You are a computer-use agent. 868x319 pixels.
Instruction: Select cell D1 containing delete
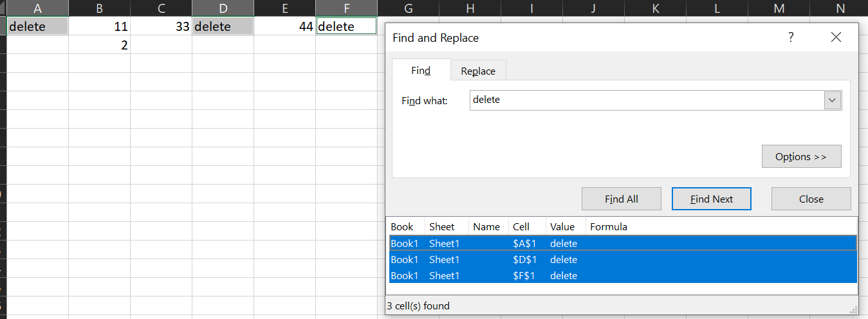(x=223, y=26)
